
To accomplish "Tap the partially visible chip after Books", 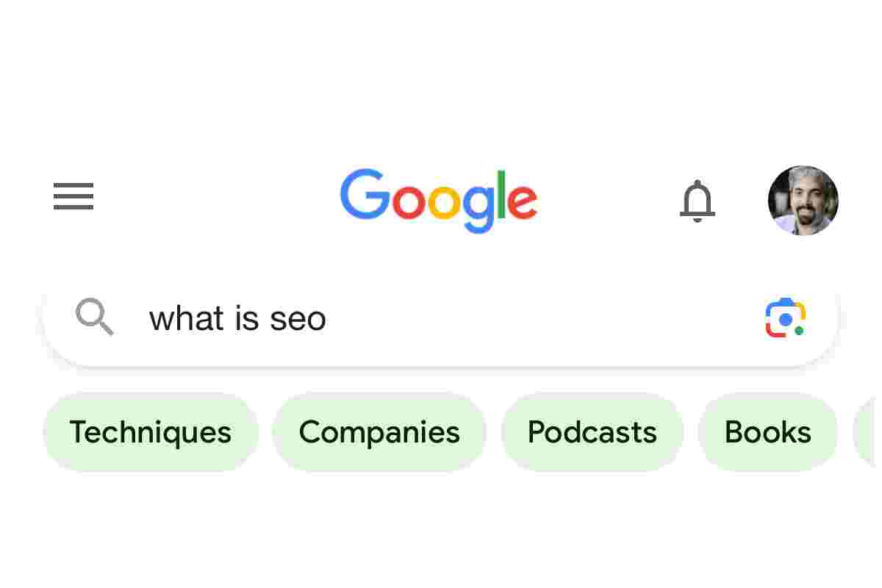I will pos(867,432).
